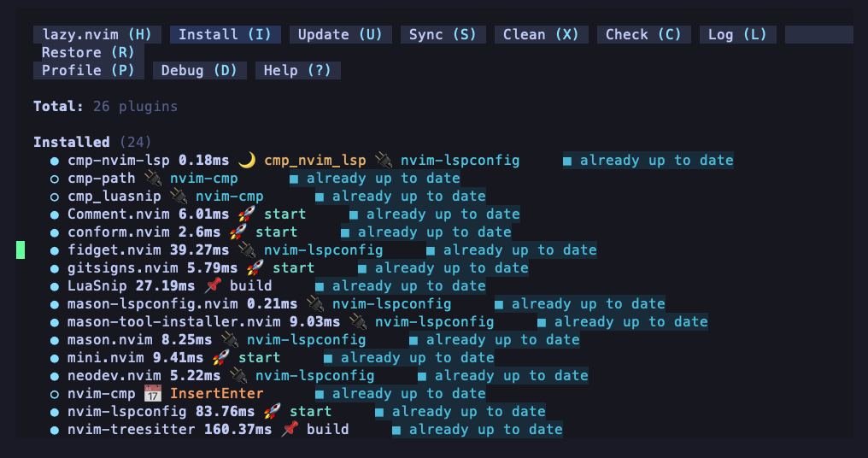This screenshot has width=868, height=458.
Task: Click the hollow bullet before cmp-path
Action: pyautogui.click(x=55, y=179)
